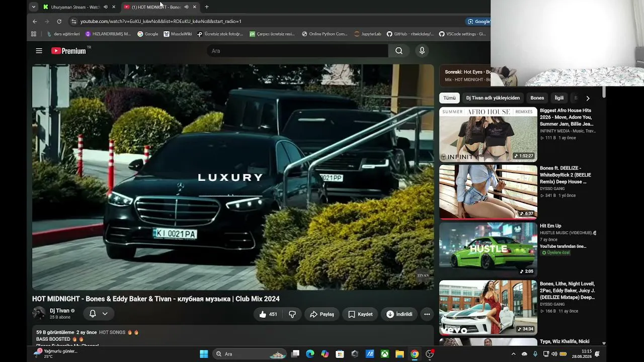This screenshot has height=362, width=644.
Task: Select the Tümü filter chip
Action: [449, 98]
